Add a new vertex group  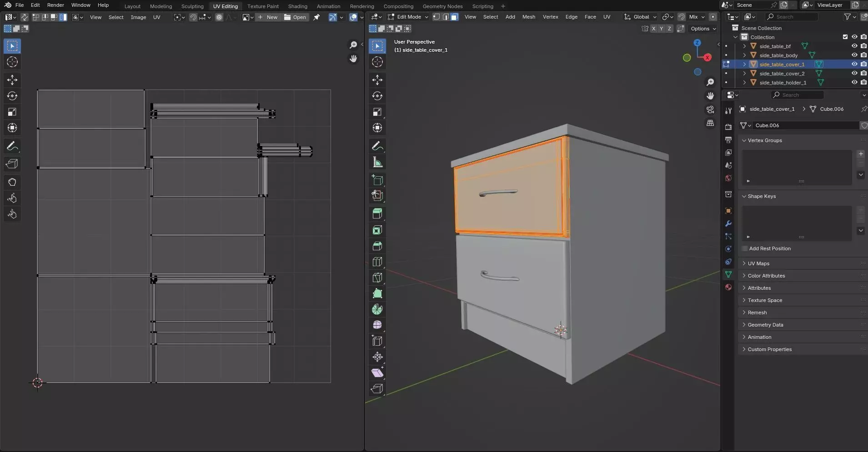coord(861,154)
